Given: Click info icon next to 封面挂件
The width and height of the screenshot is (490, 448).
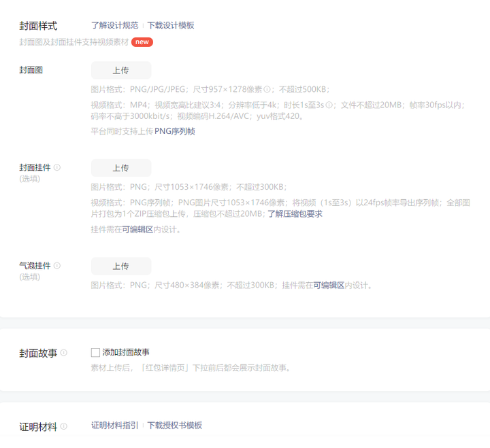Looking at the screenshot, I should click(x=57, y=168).
